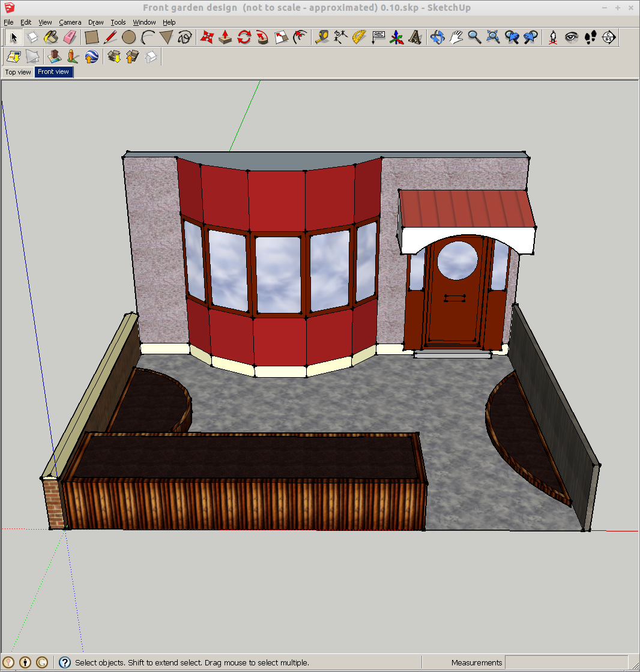Select the Select arrow tool
640x672 pixels.
click(14, 38)
